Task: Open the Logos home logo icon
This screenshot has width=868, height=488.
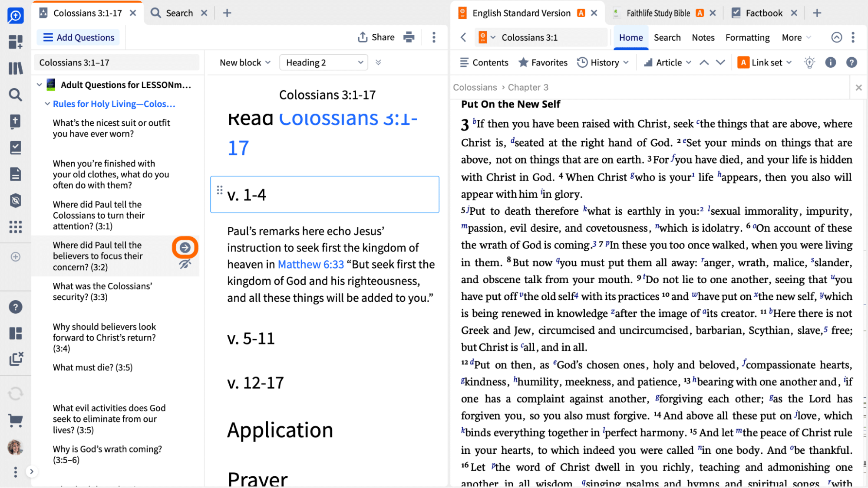Action: coord(15,16)
